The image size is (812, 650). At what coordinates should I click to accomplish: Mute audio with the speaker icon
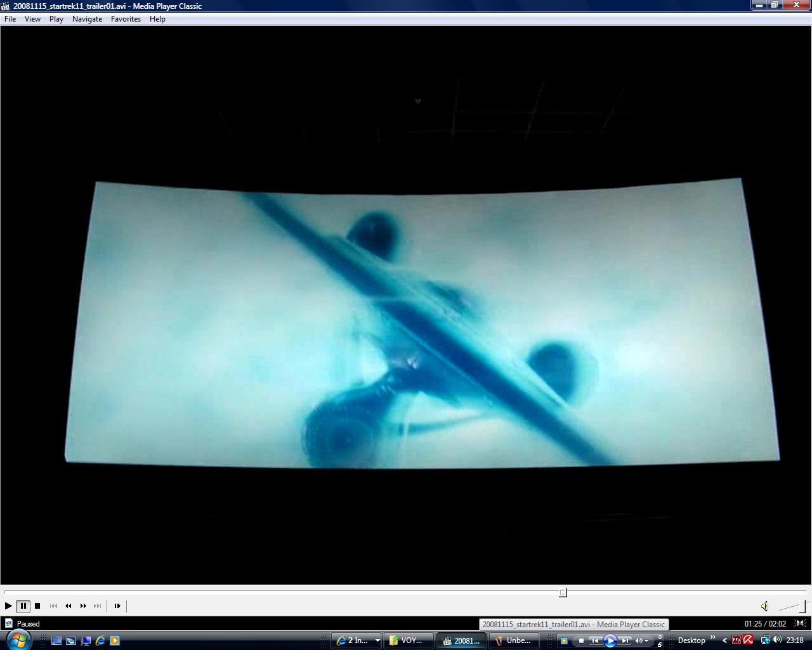764,606
